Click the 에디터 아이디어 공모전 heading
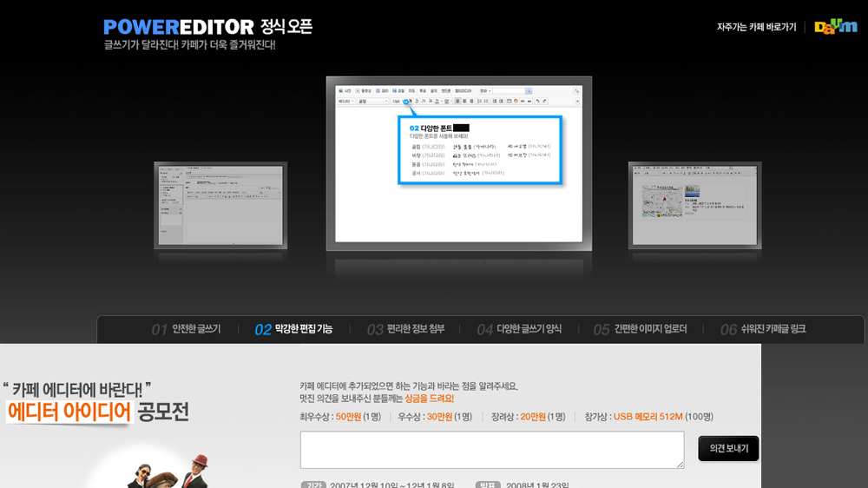868x488 pixels. (x=97, y=412)
